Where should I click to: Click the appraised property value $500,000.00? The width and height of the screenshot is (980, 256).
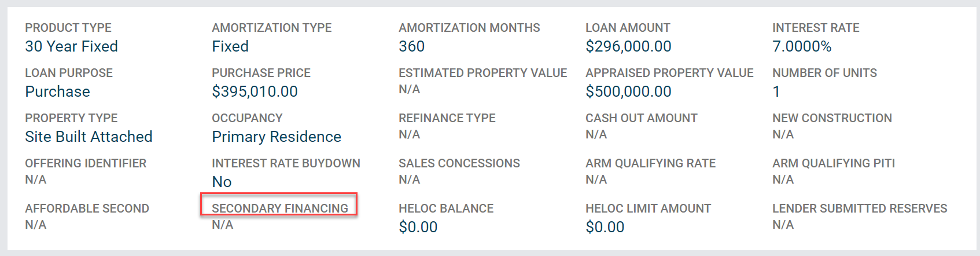tap(628, 92)
